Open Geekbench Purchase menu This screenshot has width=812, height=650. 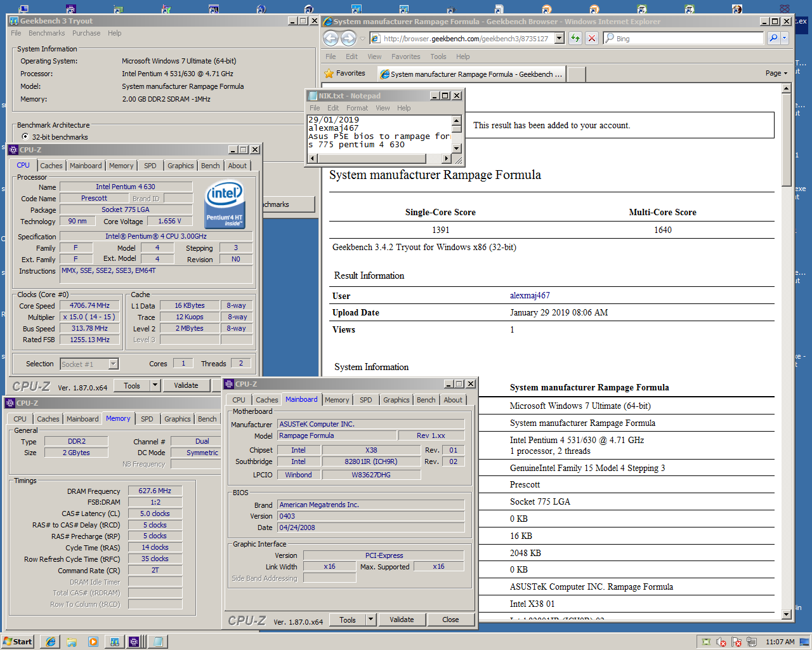coord(86,33)
